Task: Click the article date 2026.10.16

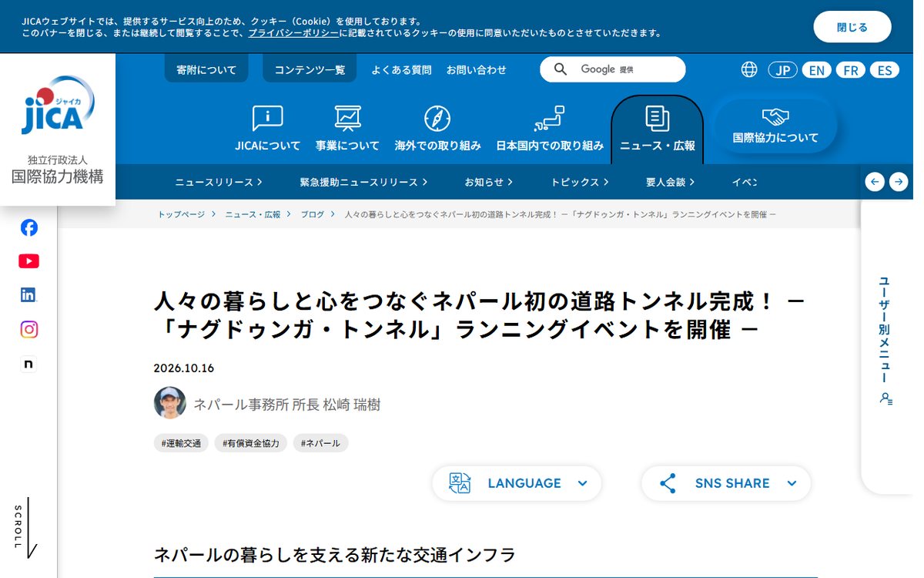Action: (184, 368)
